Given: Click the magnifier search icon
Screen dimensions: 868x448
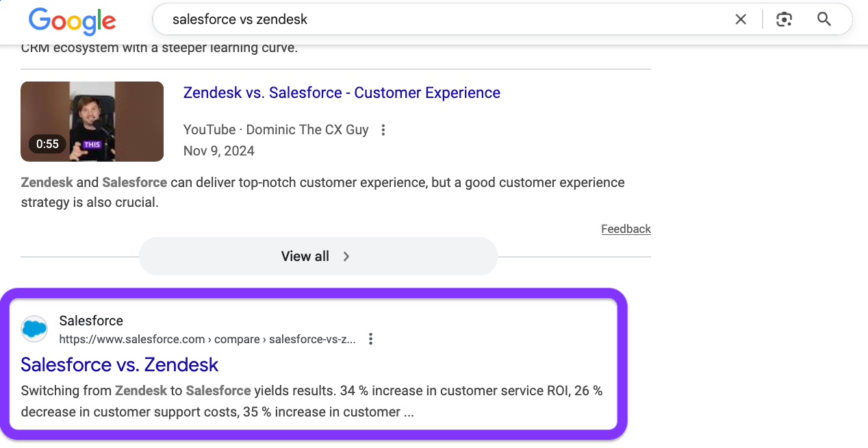Looking at the screenshot, I should [824, 19].
